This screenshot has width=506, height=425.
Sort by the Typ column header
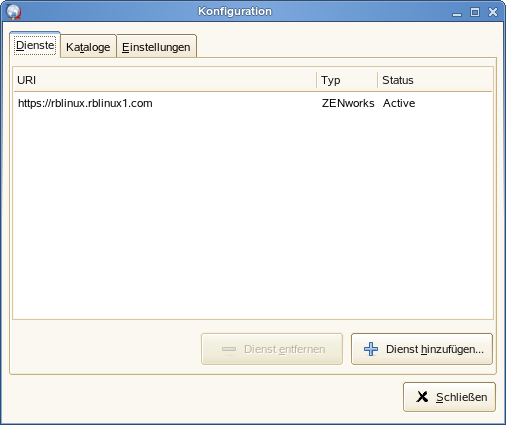click(347, 80)
